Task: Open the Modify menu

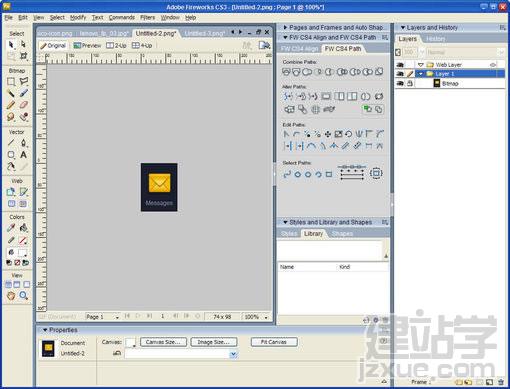Action: (78, 17)
